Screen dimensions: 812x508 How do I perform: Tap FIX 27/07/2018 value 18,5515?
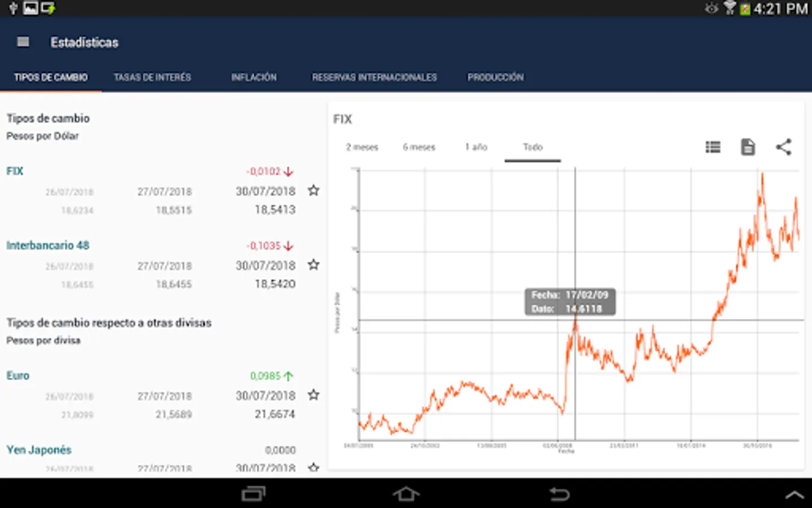coord(174,211)
